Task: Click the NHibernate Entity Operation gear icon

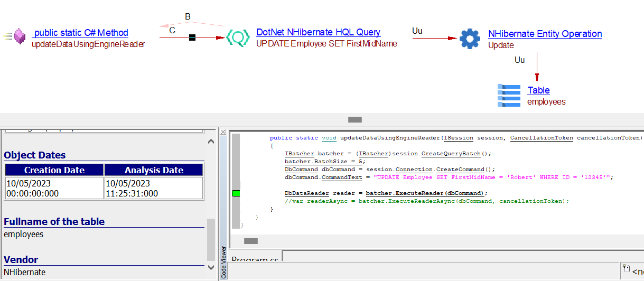Action: point(470,38)
